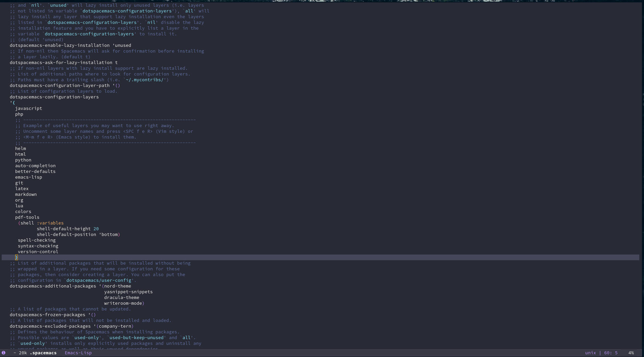The width and height of the screenshot is (644, 357).
Task: Click the writeroom-mode package entry
Action: [x=123, y=303]
